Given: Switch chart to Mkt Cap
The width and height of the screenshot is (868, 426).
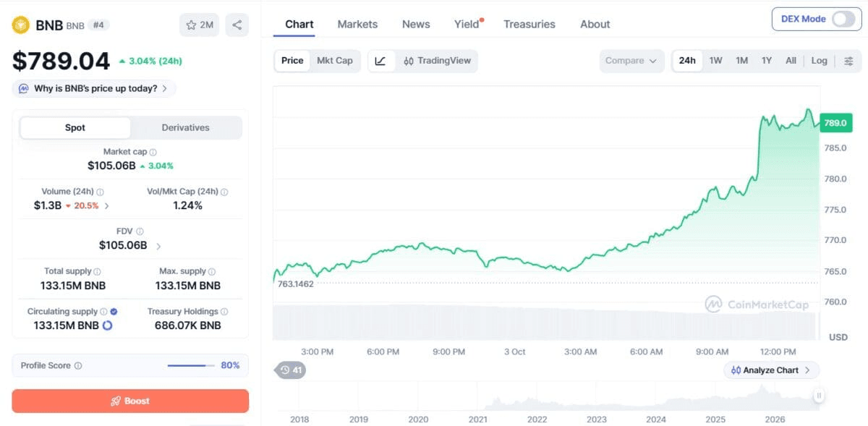Looking at the screenshot, I should click(335, 61).
